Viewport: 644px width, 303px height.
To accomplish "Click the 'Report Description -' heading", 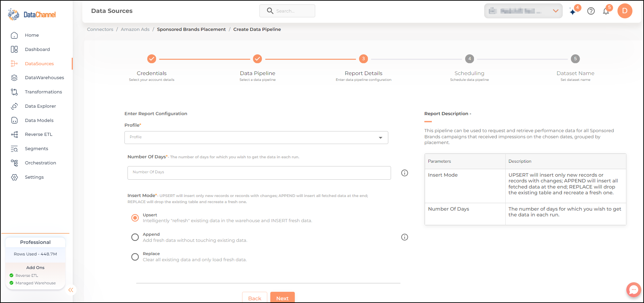I will (x=447, y=114).
